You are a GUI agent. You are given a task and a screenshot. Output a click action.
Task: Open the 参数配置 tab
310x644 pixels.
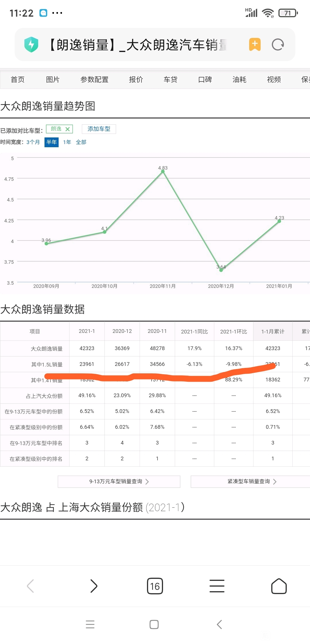click(x=94, y=79)
